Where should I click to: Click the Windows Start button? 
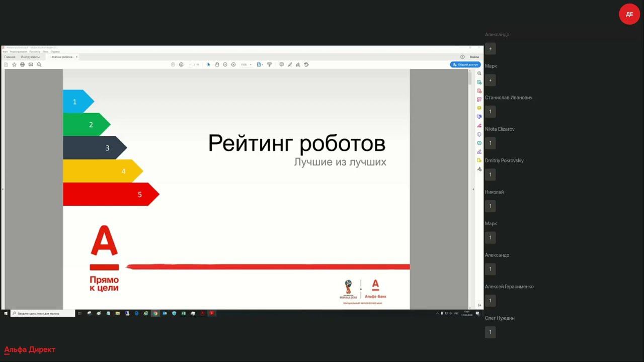coord(6,313)
